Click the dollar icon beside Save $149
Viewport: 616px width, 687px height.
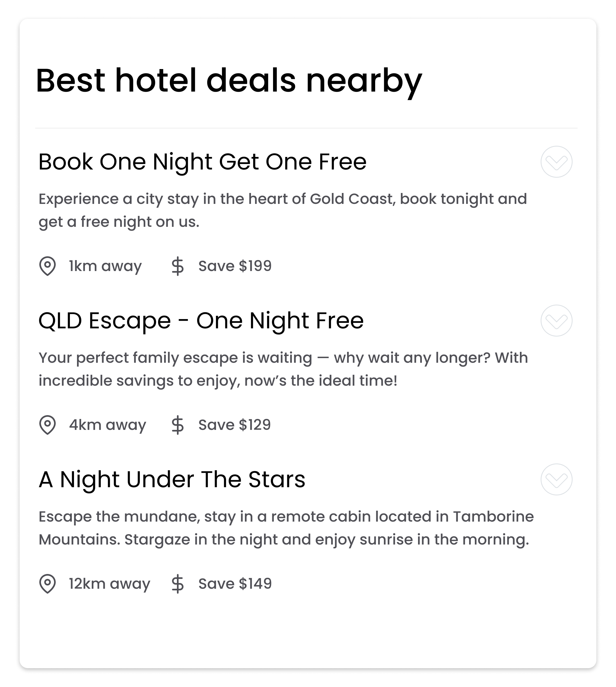click(x=178, y=584)
